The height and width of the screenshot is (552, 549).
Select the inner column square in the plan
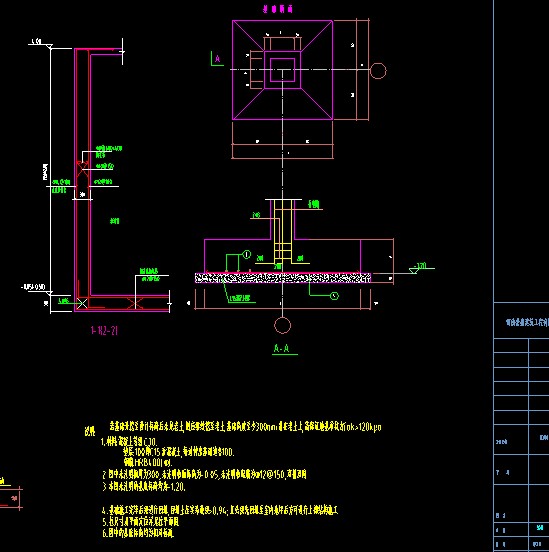pyautogui.click(x=282, y=70)
